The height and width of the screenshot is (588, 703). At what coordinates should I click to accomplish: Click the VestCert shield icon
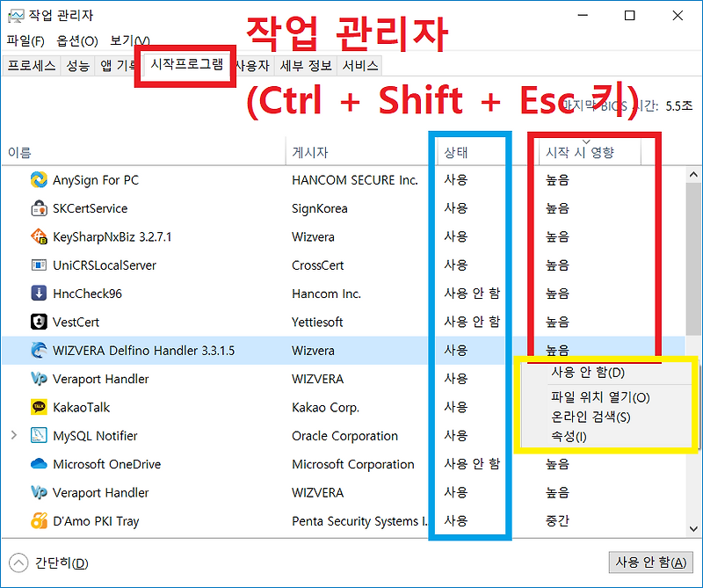[x=39, y=322]
